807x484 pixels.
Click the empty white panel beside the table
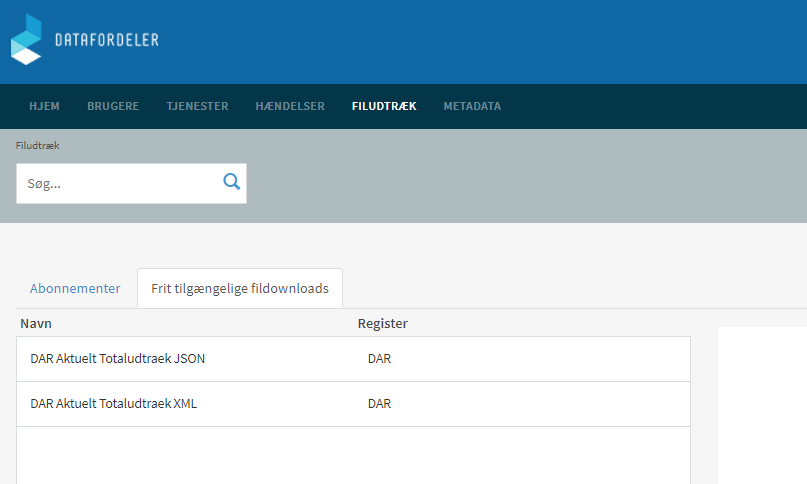pos(762,405)
